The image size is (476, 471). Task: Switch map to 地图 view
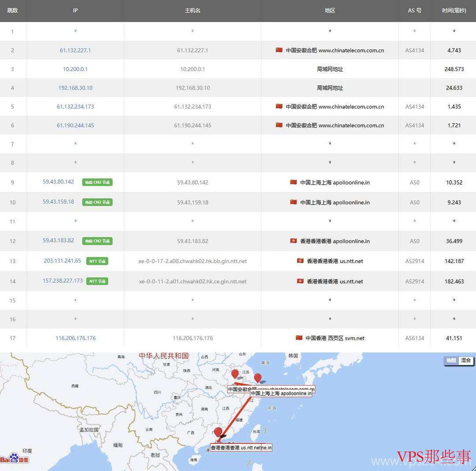tap(451, 360)
